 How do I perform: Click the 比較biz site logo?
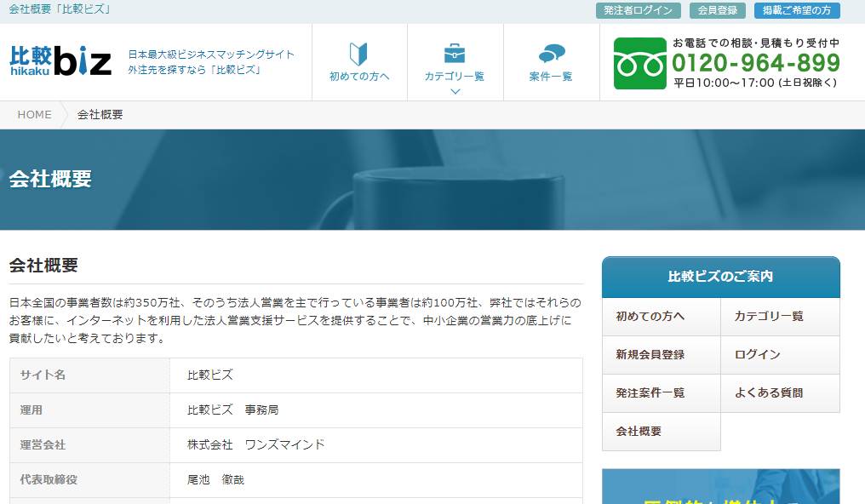pyautogui.click(x=60, y=60)
